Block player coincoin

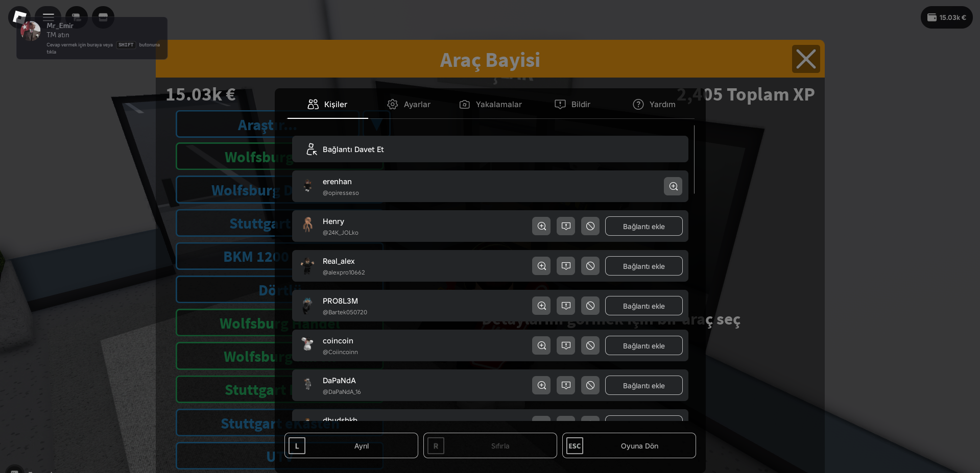pos(590,345)
